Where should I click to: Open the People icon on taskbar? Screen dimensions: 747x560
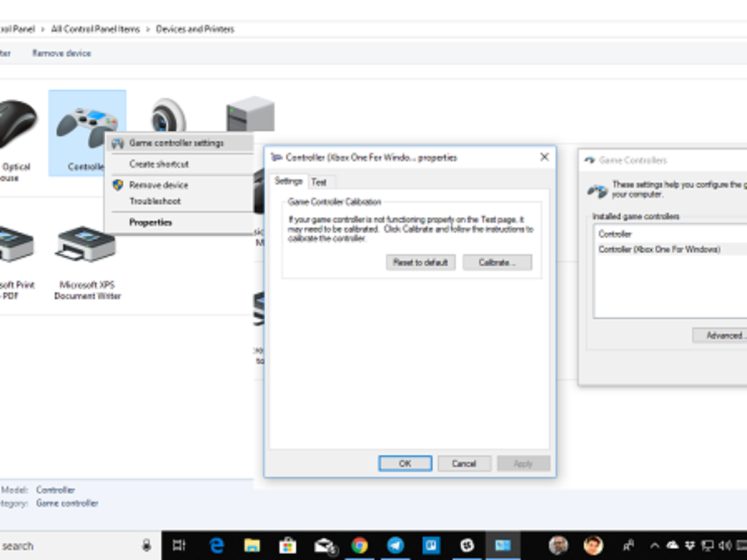[x=628, y=546]
